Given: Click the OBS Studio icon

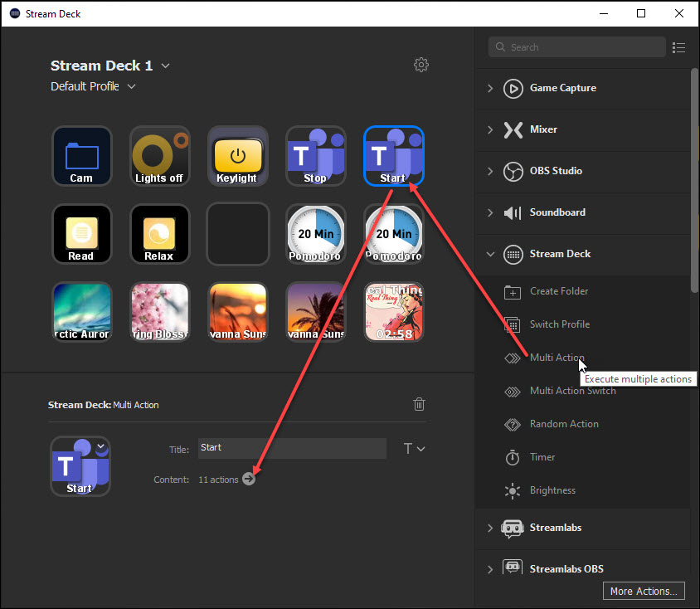Looking at the screenshot, I should 513,172.
